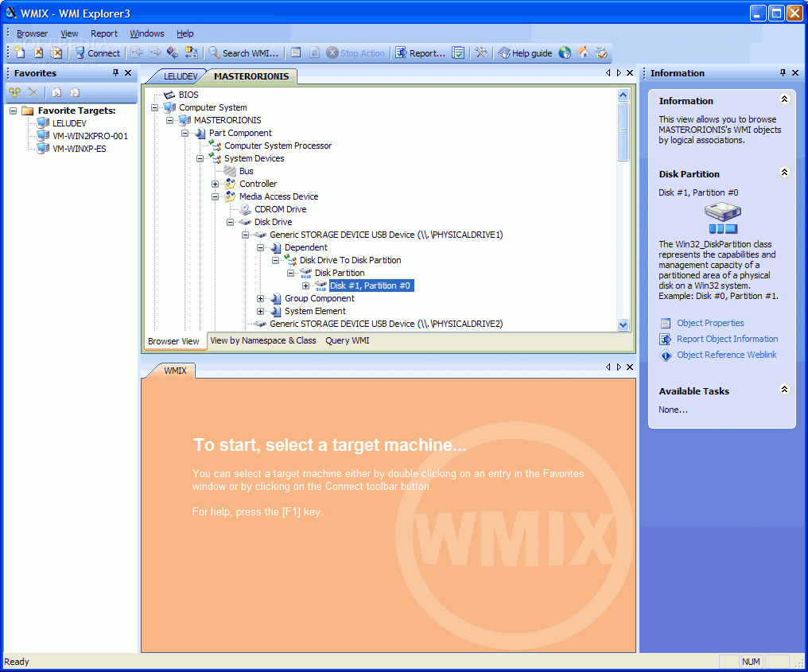This screenshot has width=808, height=672.
Task: Open the Object Properties link
Action: pos(710,323)
